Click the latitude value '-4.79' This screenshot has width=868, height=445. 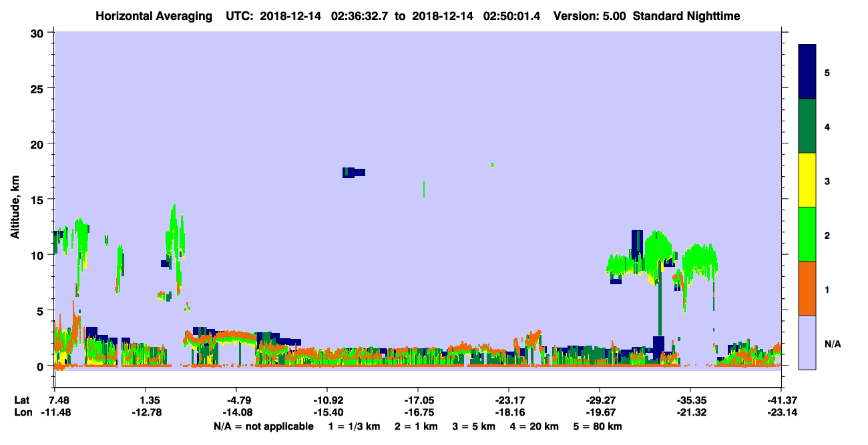tap(238, 400)
